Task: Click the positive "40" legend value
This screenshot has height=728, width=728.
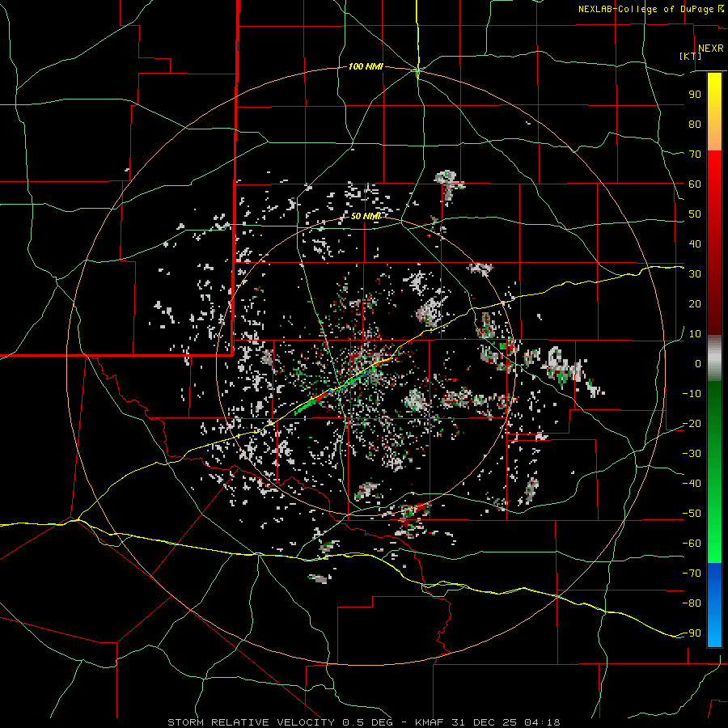Action: tap(695, 244)
